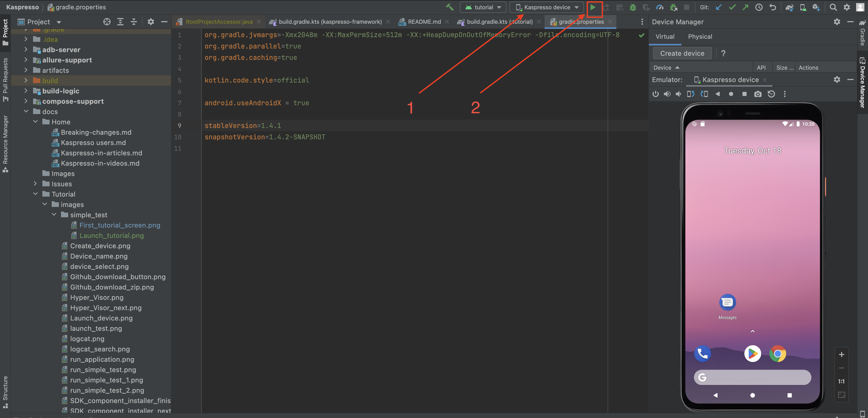This screenshot has height=418, width=868.
Task: Click the Git push arrow
Action: pos(745,7)
